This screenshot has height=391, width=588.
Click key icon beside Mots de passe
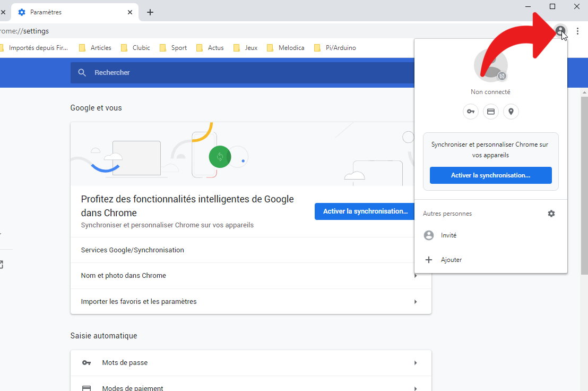tap(87, 363)
